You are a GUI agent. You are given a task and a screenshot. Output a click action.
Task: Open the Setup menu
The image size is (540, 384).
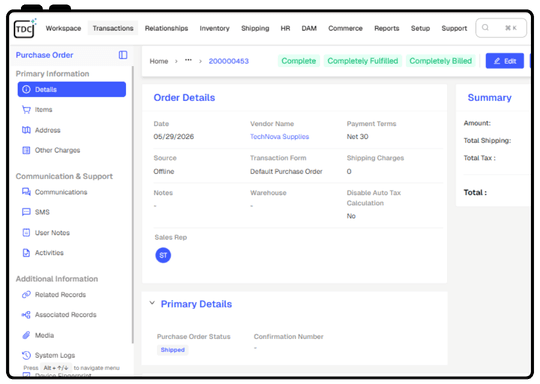pos(420,28)
